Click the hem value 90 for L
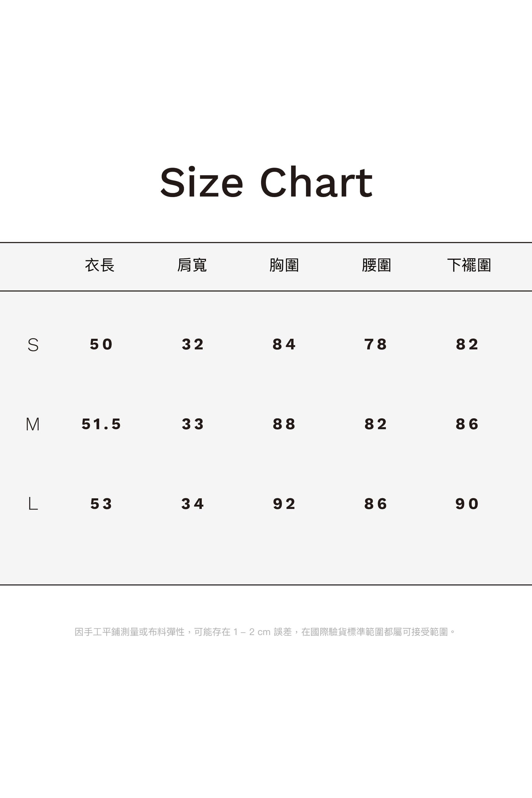 [467, 504]
